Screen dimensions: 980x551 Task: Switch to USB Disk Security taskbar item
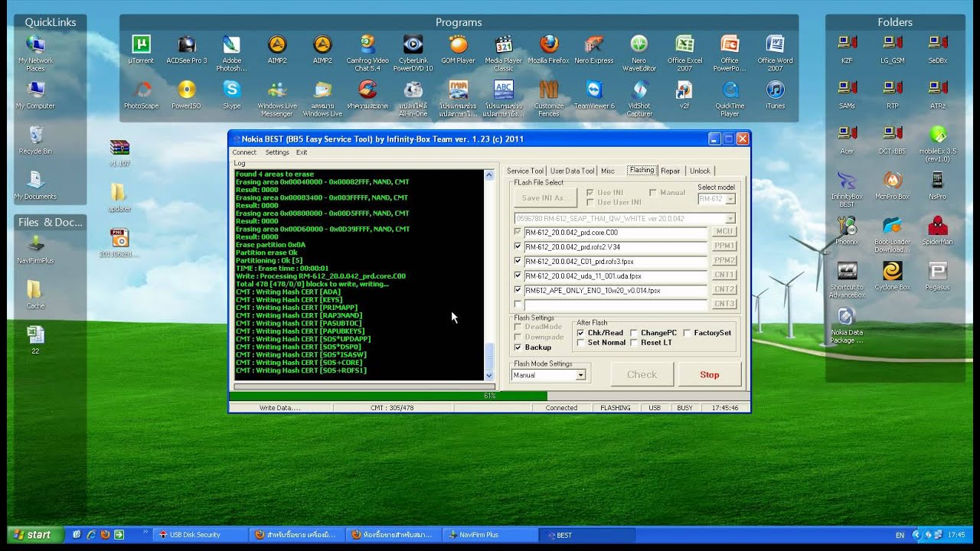202,535
